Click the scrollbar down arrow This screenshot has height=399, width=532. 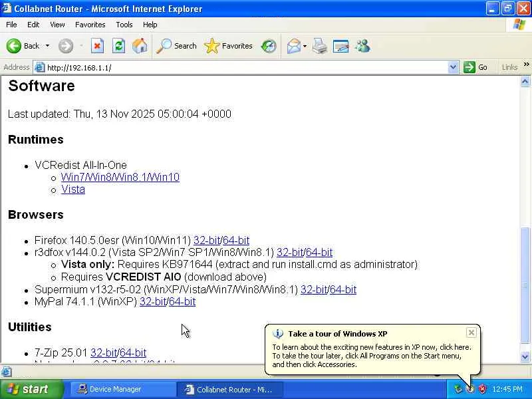[x=525, y=356]
